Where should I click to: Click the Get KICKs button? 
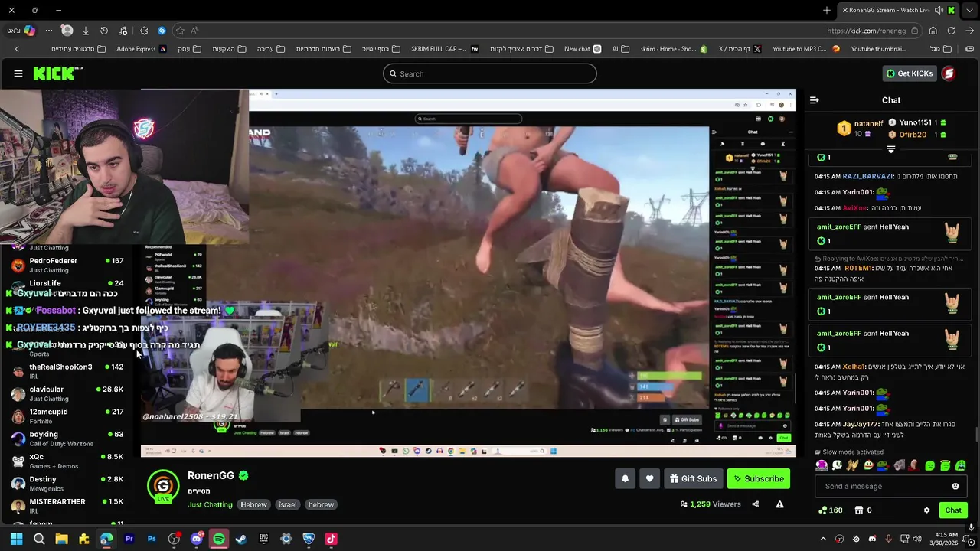[910, 73]
